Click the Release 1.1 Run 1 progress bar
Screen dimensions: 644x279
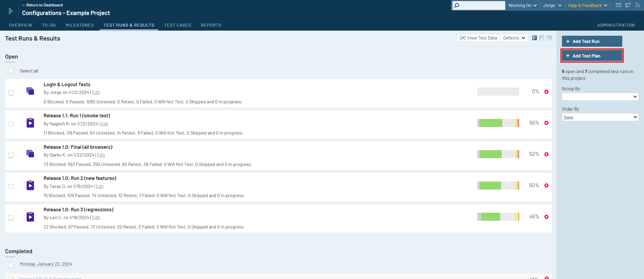tap(498, 123)
